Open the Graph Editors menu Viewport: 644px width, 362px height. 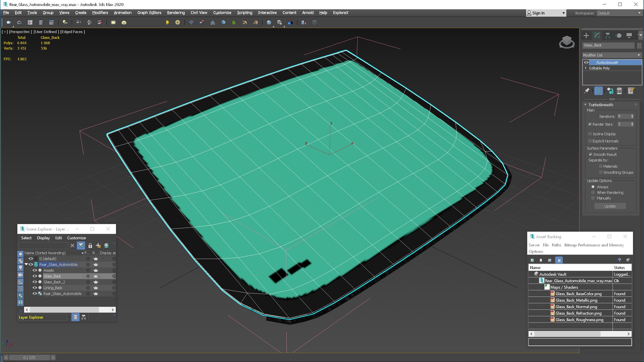[x=149, y=13]
